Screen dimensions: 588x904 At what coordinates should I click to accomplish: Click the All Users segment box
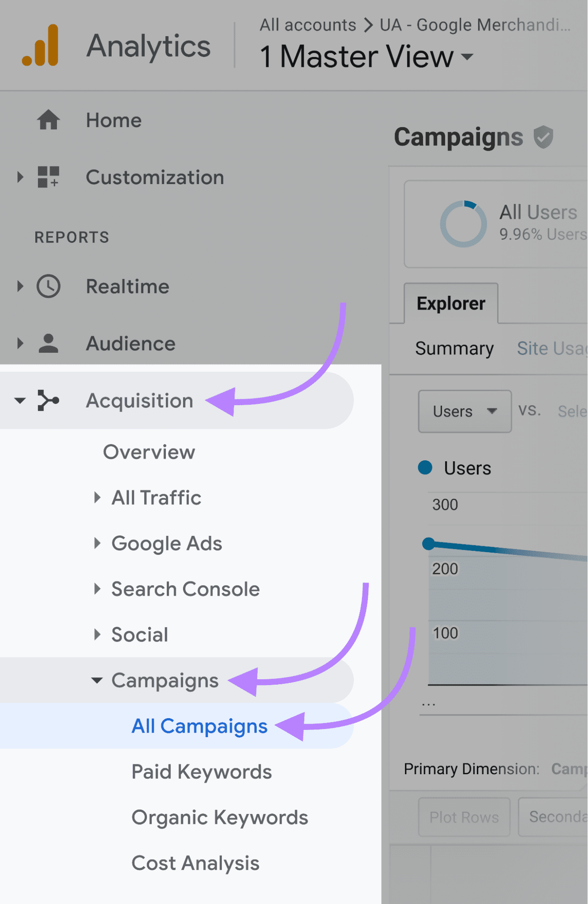click(x=496, y=224)
